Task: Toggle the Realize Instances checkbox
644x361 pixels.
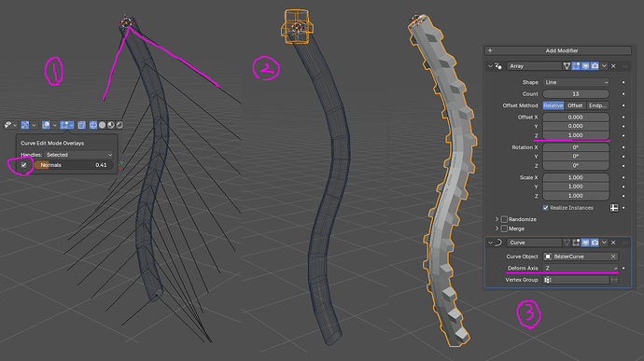Action: click(x=545, y=208)
